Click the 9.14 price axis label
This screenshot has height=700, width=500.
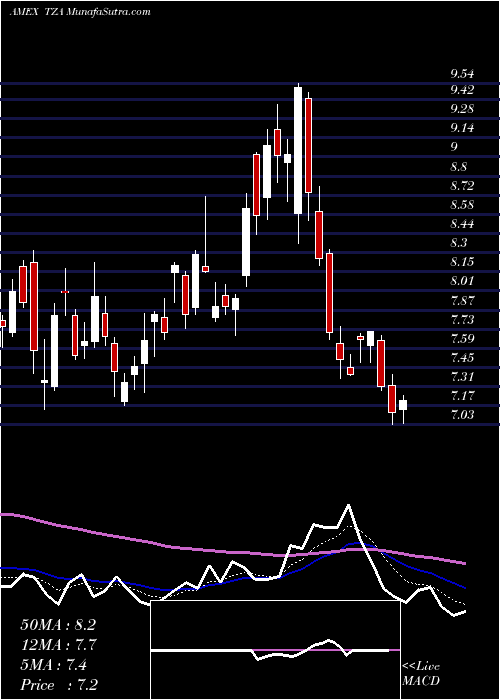462,128
